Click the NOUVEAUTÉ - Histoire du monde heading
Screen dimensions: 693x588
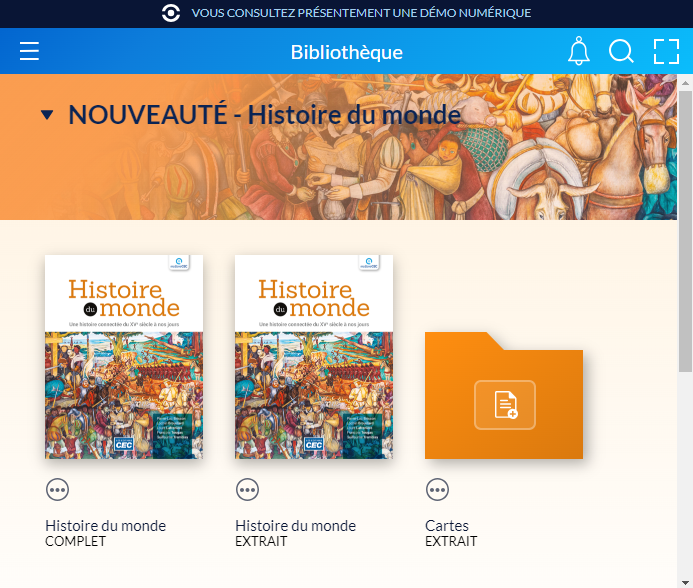coord(265,115)
